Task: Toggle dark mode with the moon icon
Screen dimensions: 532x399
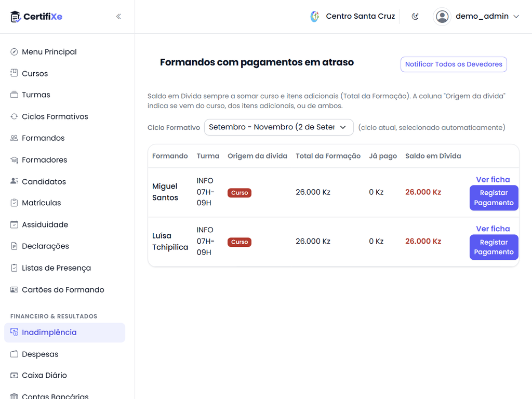Action: pyautogui.click(x=415, y=16)
